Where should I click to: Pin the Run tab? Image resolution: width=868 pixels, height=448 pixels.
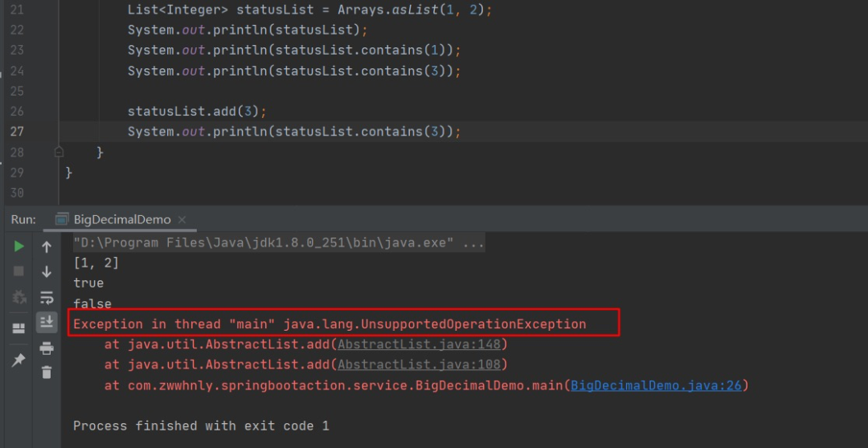coord(18,360)
